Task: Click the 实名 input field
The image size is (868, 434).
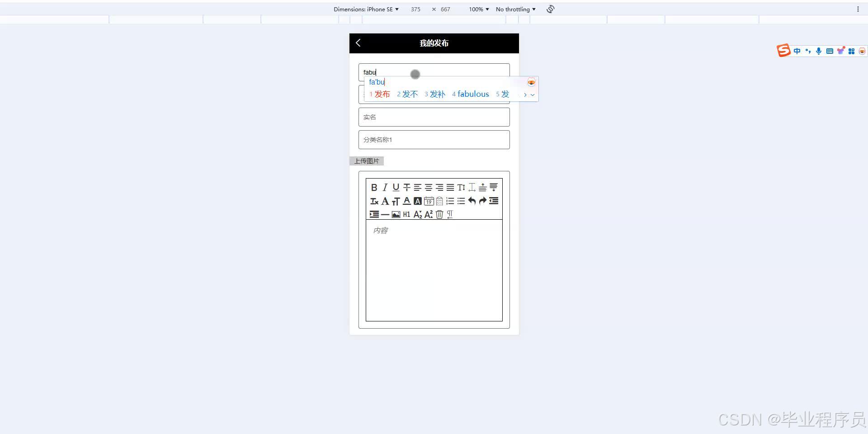Action: pyautogui.click(x=434, y=117)
